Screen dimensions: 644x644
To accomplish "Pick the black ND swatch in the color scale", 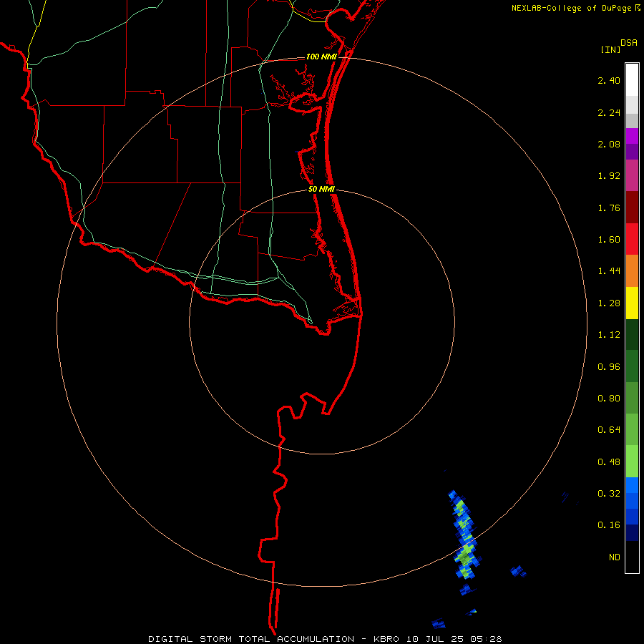I will point(632,557).
